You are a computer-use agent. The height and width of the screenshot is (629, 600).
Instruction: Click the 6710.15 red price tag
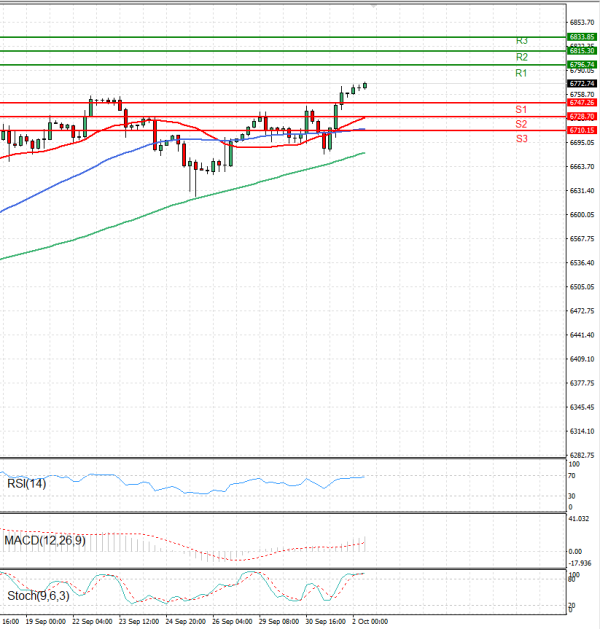[582, 130]
